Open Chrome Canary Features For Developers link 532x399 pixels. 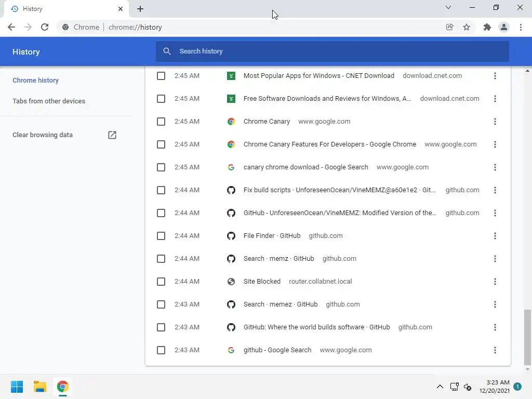(x=330, y=144)
